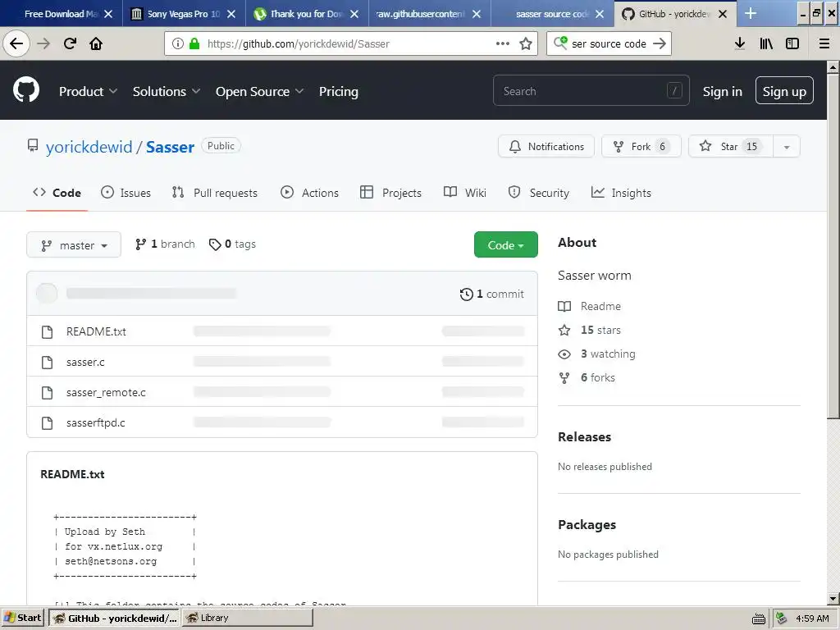Star the Sasser repository
Screen dimensions: 840x630
coord(731,147)
